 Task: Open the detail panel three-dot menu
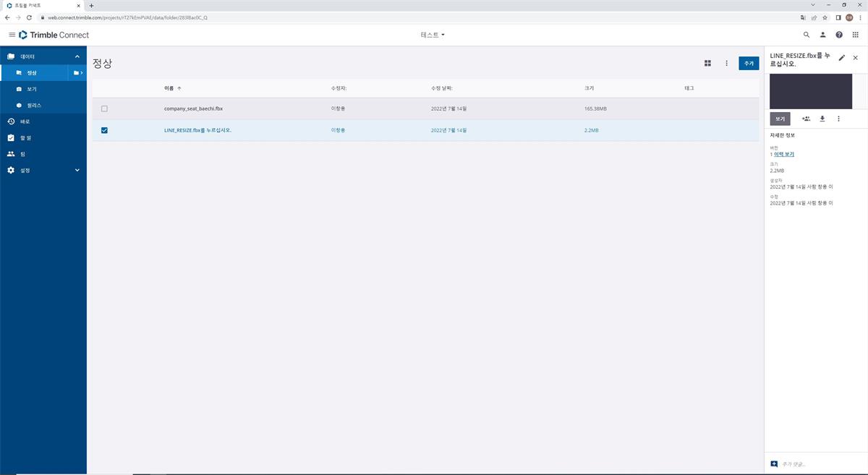pos(838,119)
